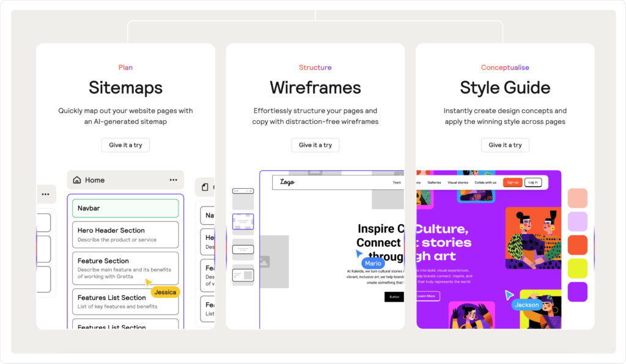Select the centered-text wireframe layout thumbnail
The width and height of the screenshot is (626, 364).
[243, 249]
